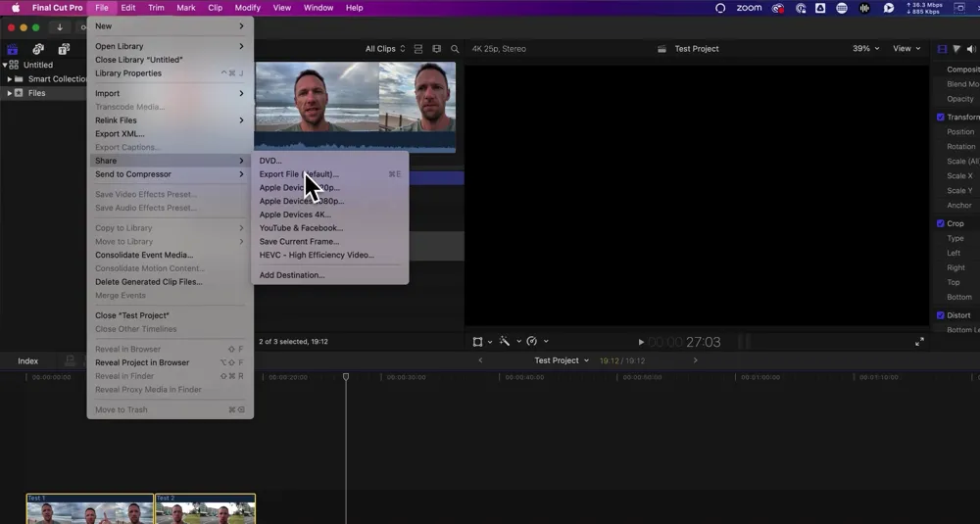Expand the Smart Collections folder
This screenshot has height=524, width=980.
coord(10,79)
